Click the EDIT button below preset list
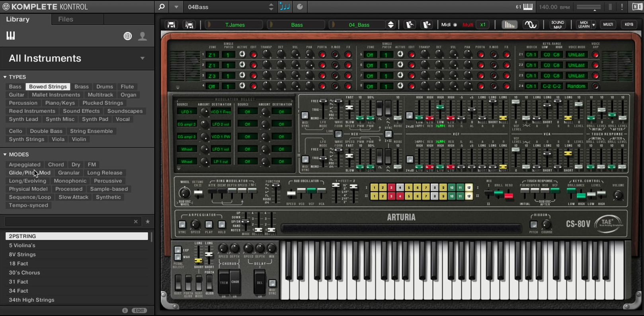This screenshot has width=644, height=316. click(x=139, y=310)
